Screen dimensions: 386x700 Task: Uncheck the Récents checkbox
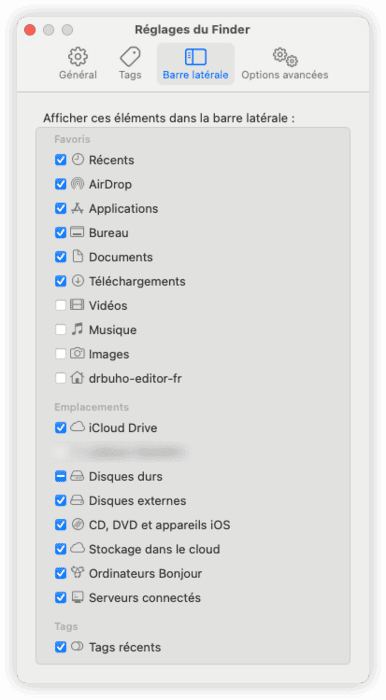(61, 159)
